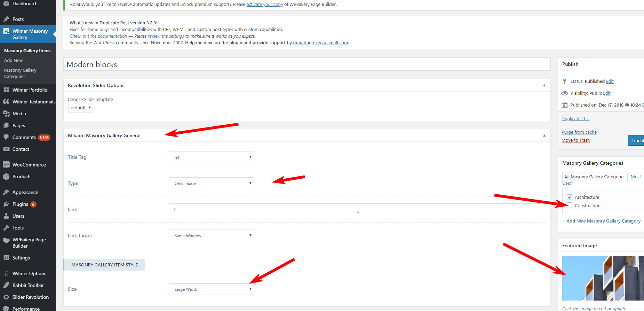Image resolution: width=644 pixels, height=311 pixels.
Task: Open Add New submenu item
Action: point(13,60)
